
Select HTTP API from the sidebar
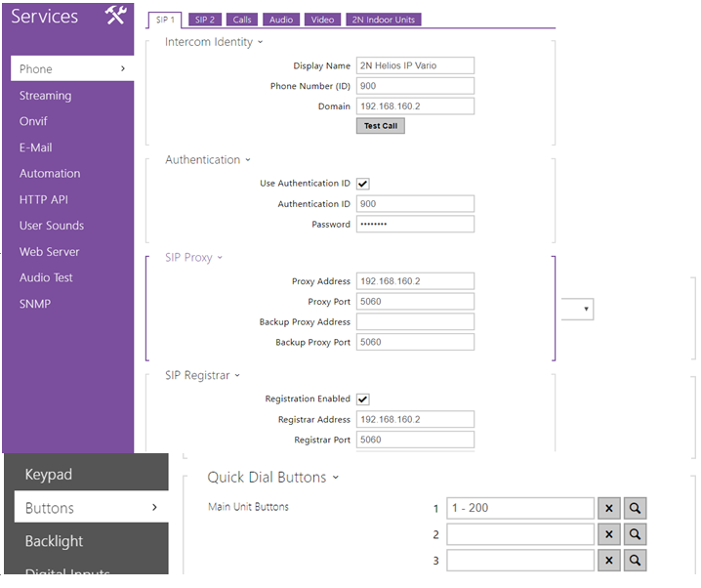[x=44, y=199]
